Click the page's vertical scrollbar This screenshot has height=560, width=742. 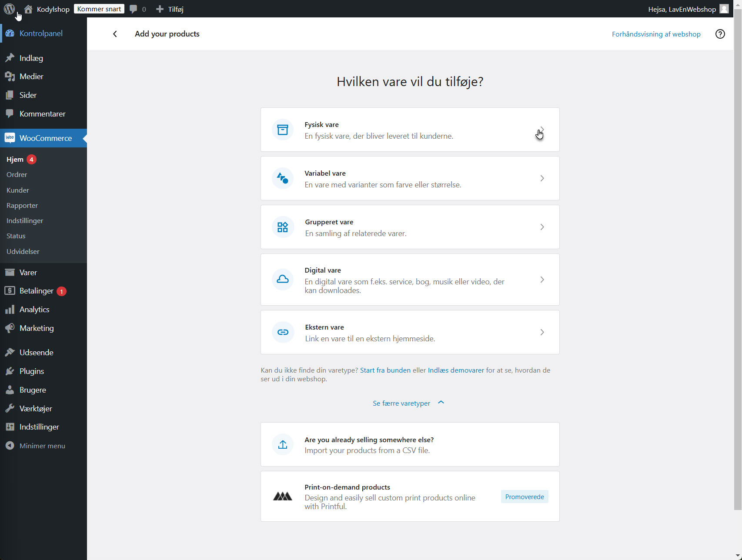(x=737, y=261)
